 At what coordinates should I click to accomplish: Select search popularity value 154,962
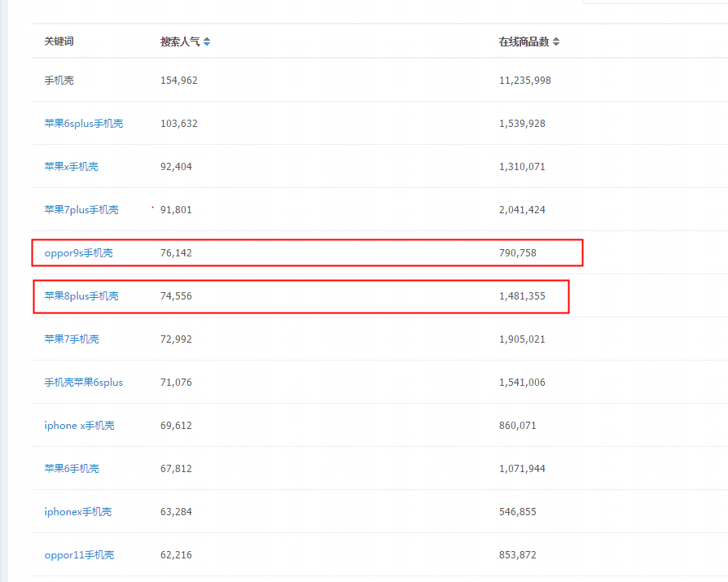tap(179, 81)
